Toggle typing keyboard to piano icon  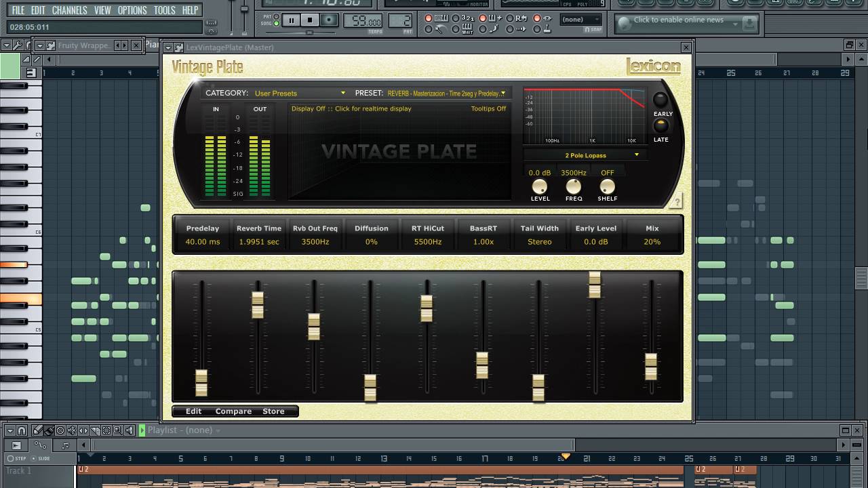point(440,18)
